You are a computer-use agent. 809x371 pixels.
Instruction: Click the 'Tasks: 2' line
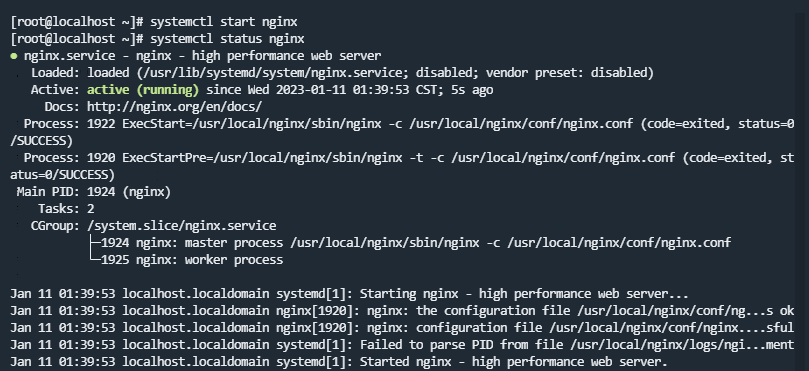coord(66,209)
